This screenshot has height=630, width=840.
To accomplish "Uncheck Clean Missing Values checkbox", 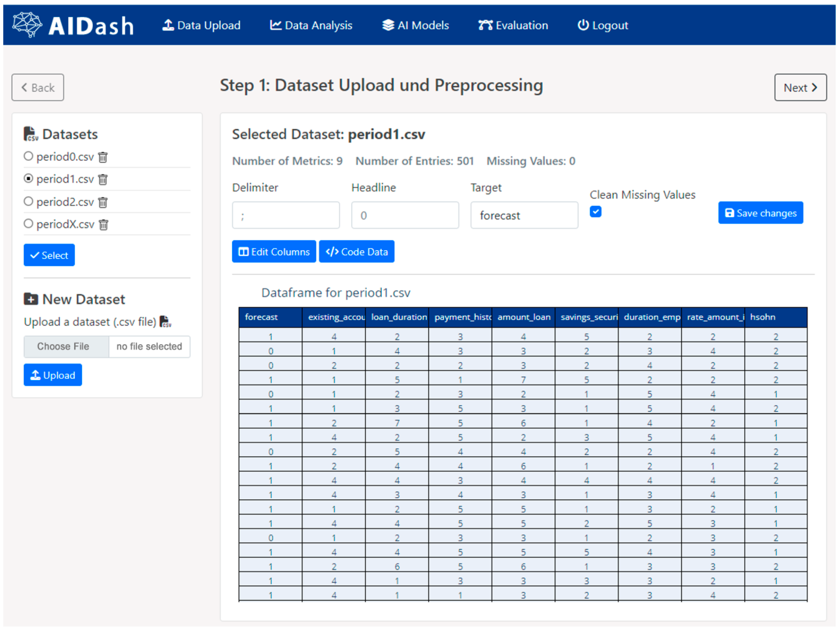I will pyautogui.click(x=595, y=212).
